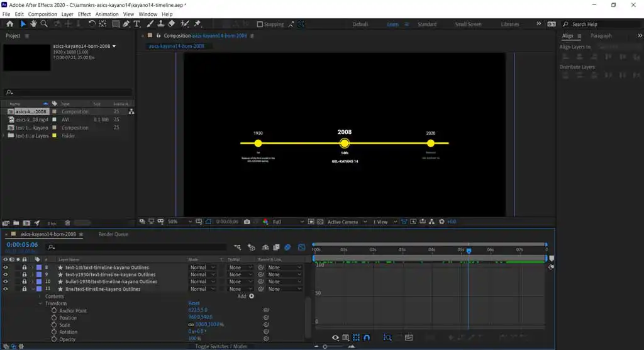This screenshot has width=644, height=350.
Task: Open the Composition menu
Action: [x=42, y=14]
